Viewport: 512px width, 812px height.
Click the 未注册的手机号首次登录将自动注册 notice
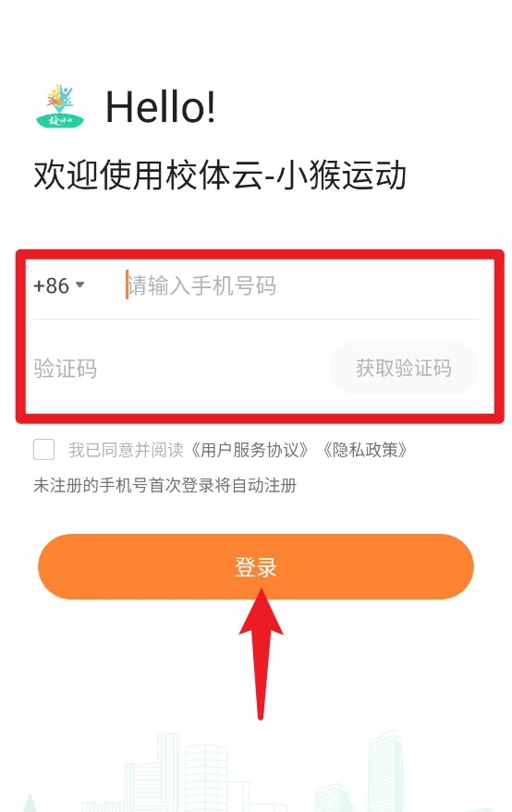(x=165, y=485)
